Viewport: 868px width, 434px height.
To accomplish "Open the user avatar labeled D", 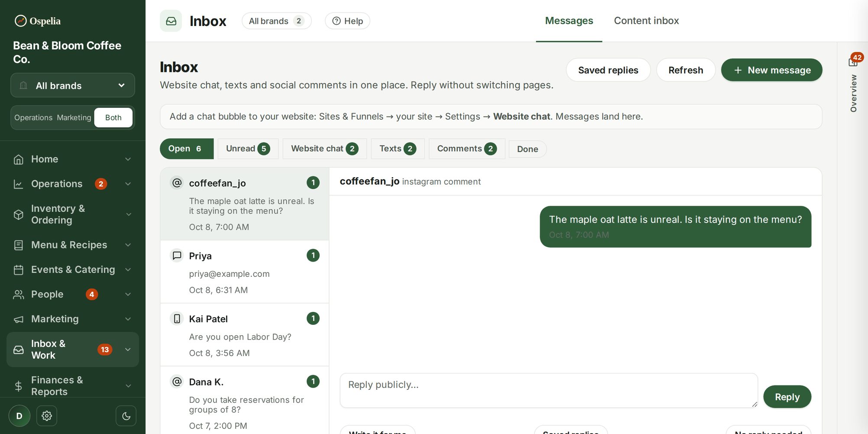I will tap(19, 416).
